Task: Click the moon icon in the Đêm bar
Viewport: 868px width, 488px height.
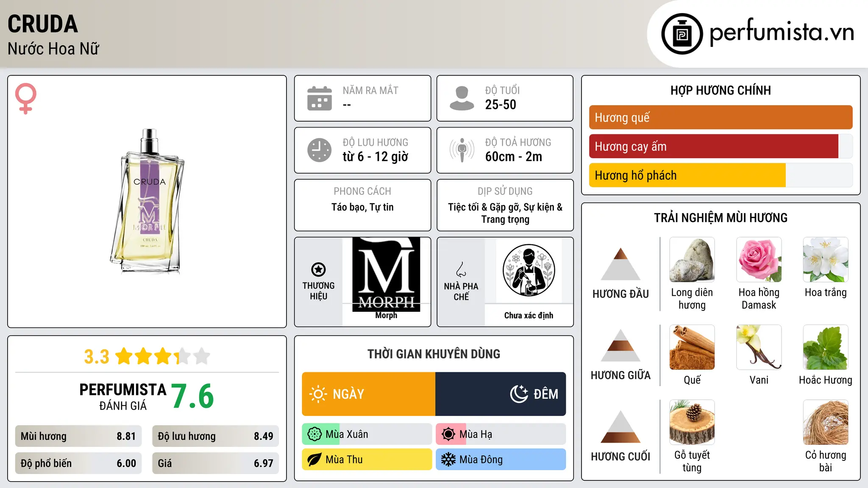Action: pos(519,394)
